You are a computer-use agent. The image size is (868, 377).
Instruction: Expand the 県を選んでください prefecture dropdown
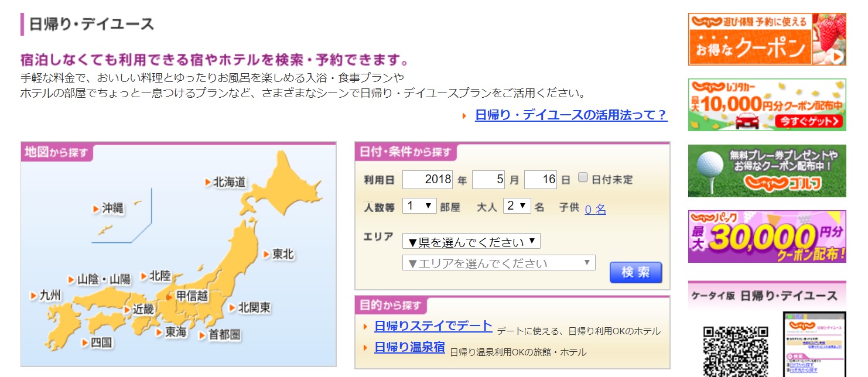pyautogui.click(x=471, y=241)
